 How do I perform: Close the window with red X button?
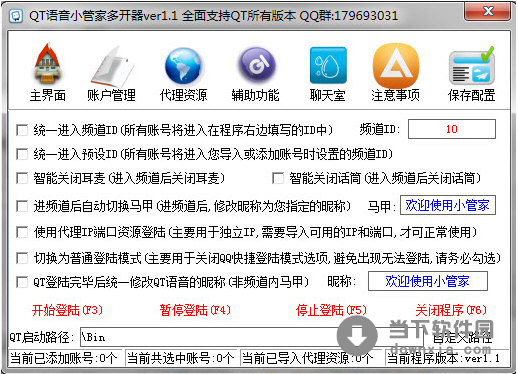coord(488,12)
